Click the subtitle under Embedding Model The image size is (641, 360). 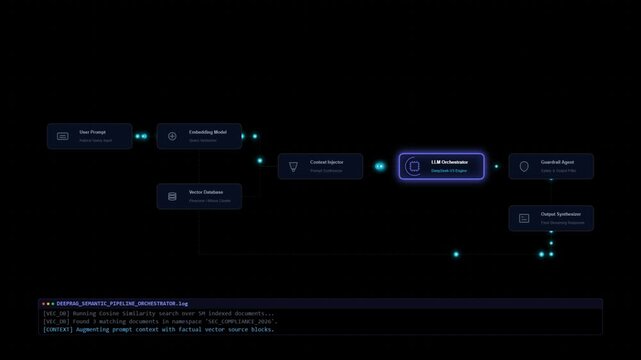pos(203,141)
